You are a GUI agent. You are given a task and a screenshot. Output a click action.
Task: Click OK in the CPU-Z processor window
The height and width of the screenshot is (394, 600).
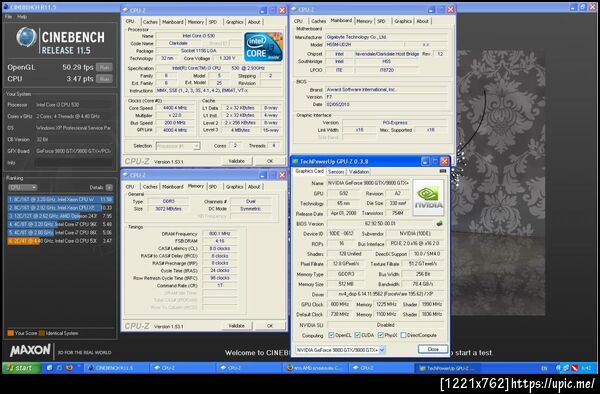270,161
